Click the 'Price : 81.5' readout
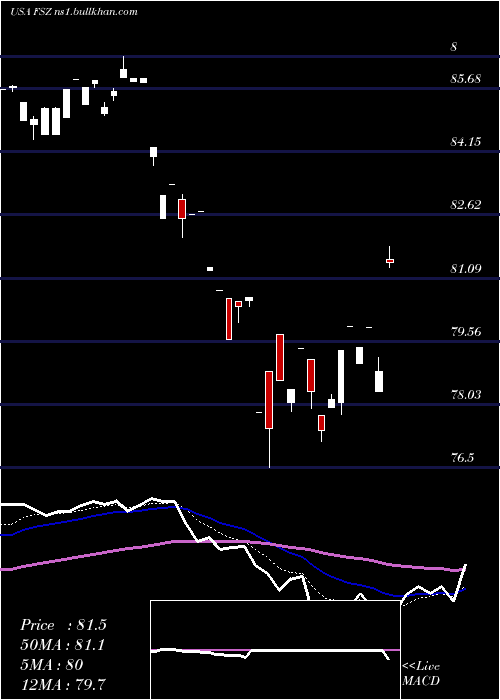 [63, 625]
